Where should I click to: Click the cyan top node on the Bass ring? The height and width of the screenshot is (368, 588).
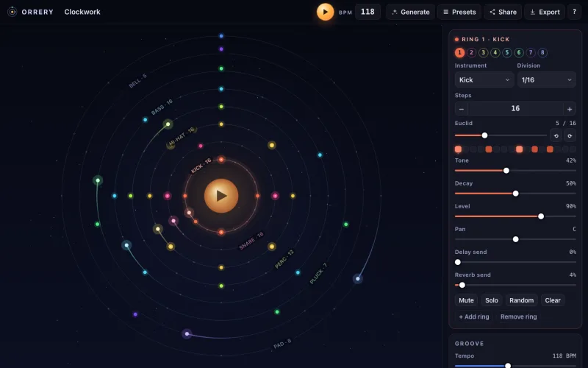point(221,89)
